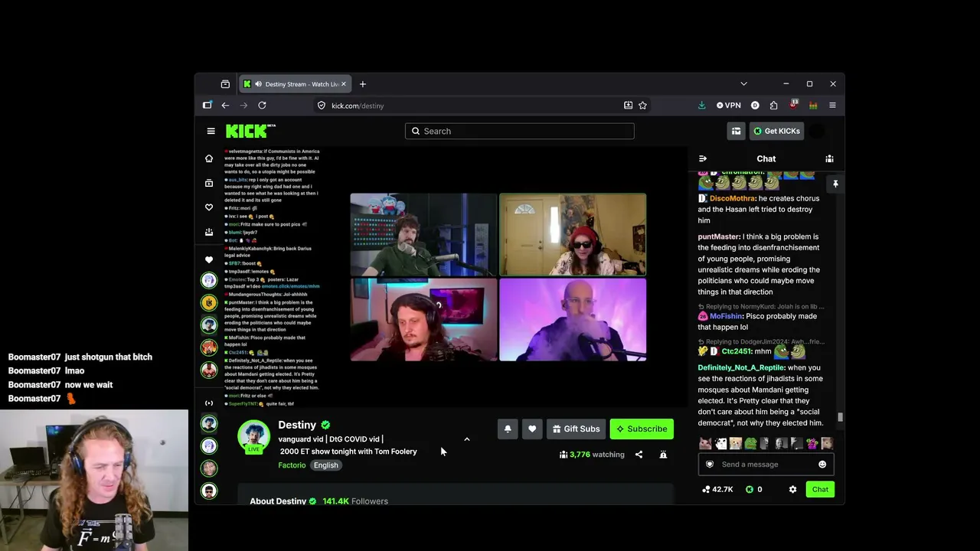This screenshot has height=551, width=980.
Task: Bookmark this page with the star icon
Action: pos(642,106)
